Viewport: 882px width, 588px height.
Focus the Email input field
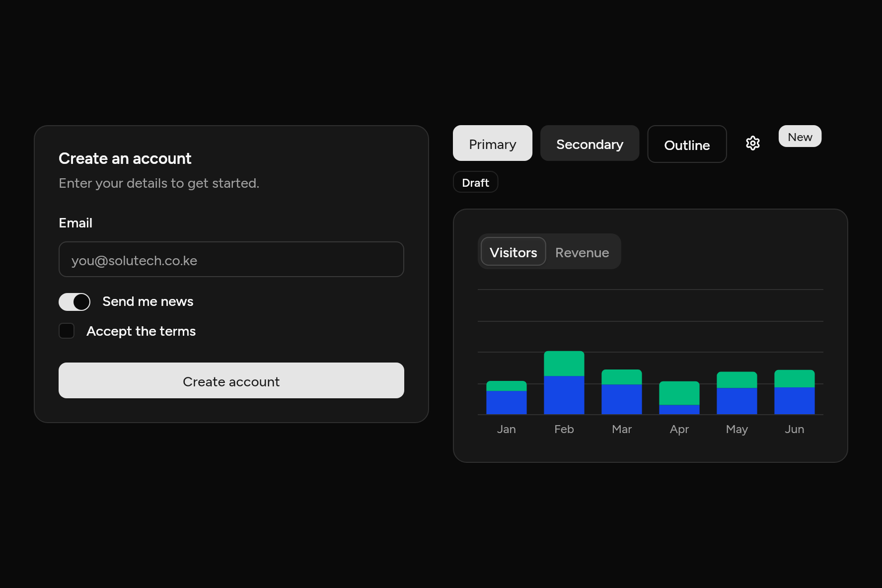231,260
